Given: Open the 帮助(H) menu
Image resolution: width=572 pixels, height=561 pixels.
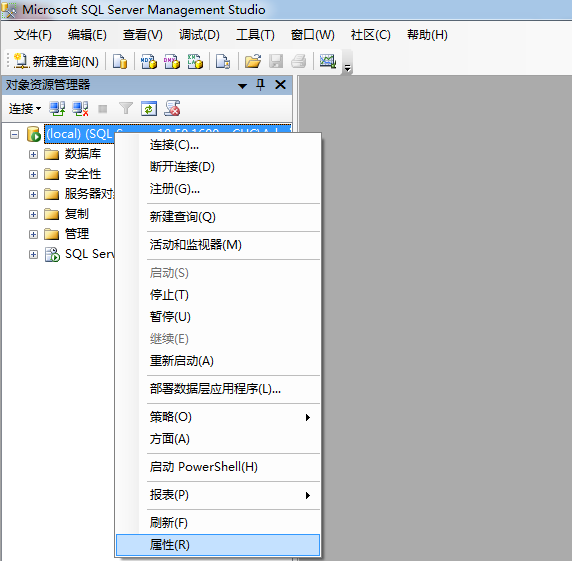Looking at the screenshot, I should pyautogui.click(x=427, y=35).
